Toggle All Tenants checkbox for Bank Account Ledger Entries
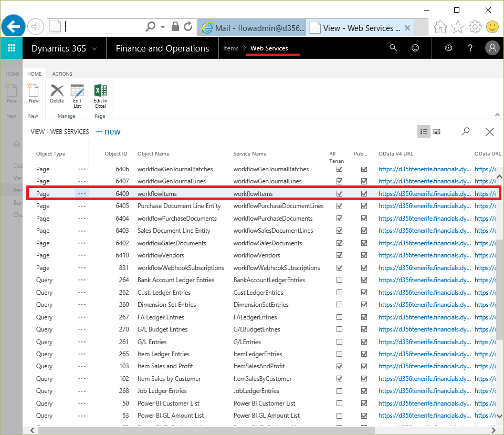Screen dimensions: 504x435 tap(339, 280)
